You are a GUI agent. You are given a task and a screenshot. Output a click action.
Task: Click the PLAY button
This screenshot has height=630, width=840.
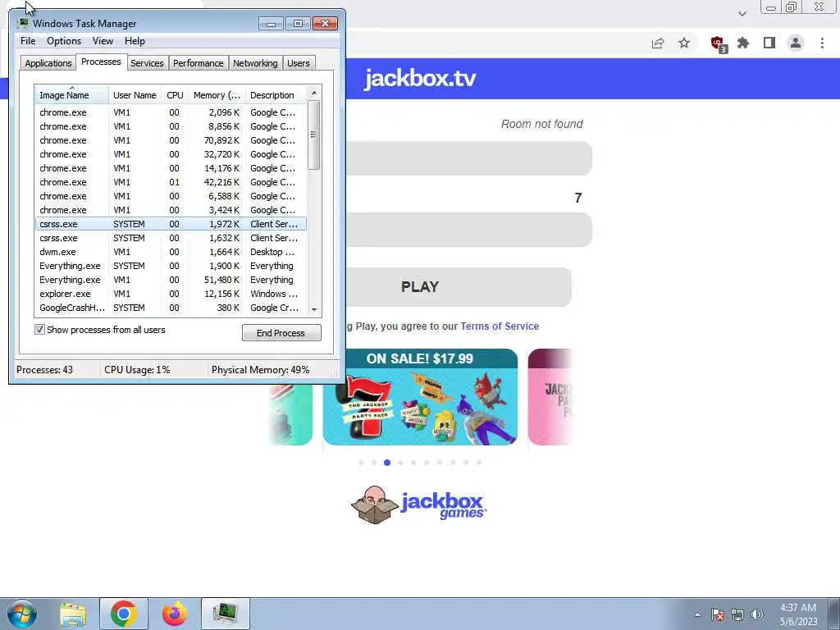point(420,287)
